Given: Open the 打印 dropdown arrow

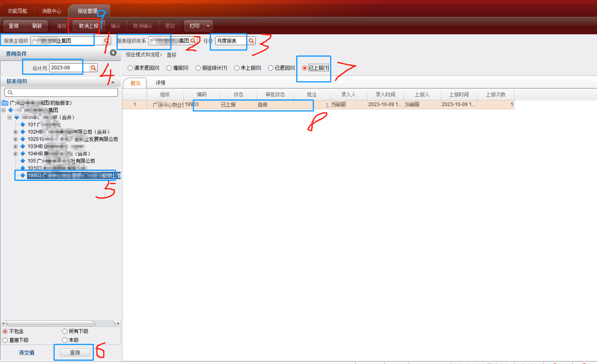Looking at the screenshot, I should click(208, 26).
